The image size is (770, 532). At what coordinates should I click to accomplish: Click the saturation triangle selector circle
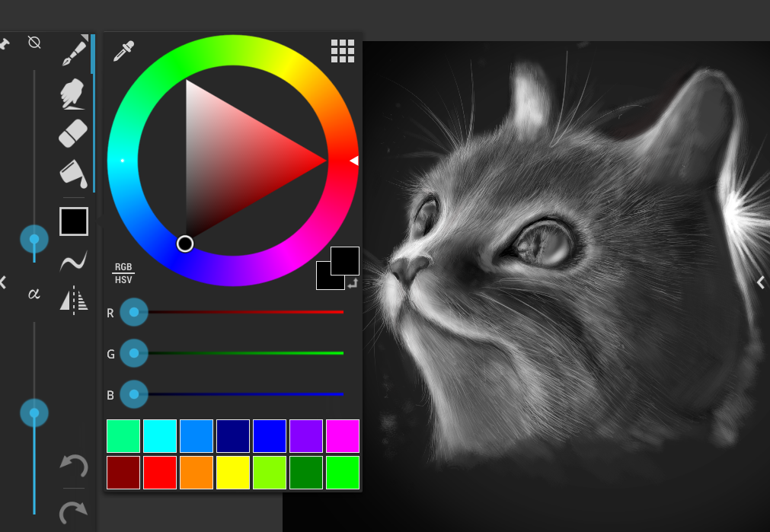pos(185,244)
